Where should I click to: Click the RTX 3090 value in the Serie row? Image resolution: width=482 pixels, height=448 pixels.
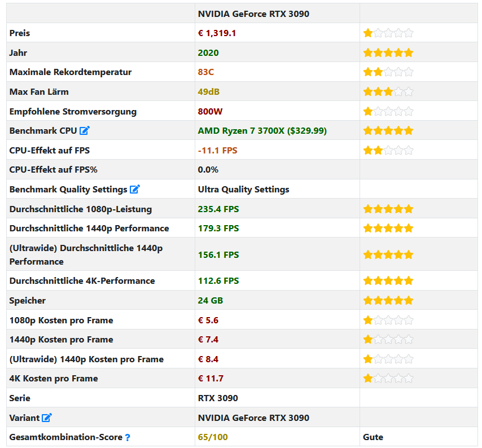click(218, 398)
